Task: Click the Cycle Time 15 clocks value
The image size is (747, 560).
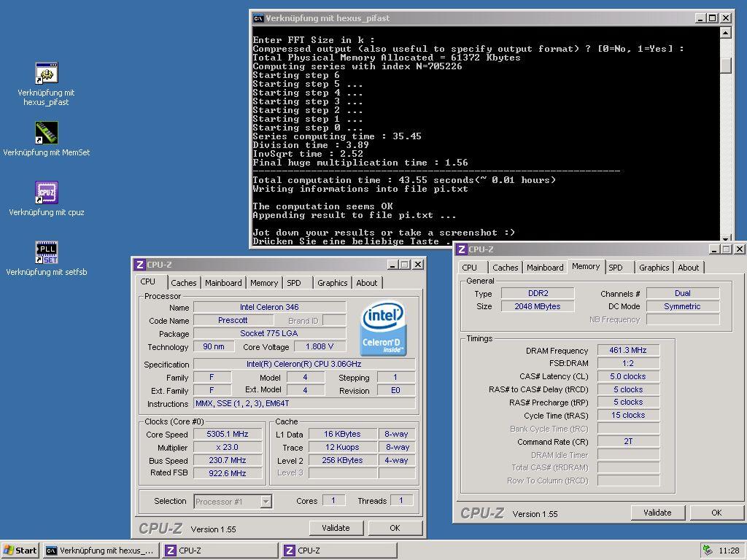Action: click(x=628, y=415)
